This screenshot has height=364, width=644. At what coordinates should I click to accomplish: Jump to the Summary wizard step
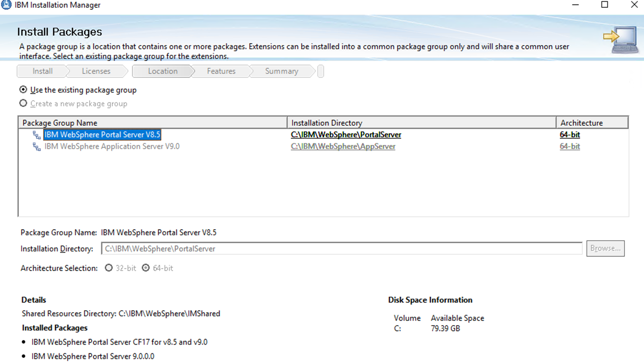point(281,71)
